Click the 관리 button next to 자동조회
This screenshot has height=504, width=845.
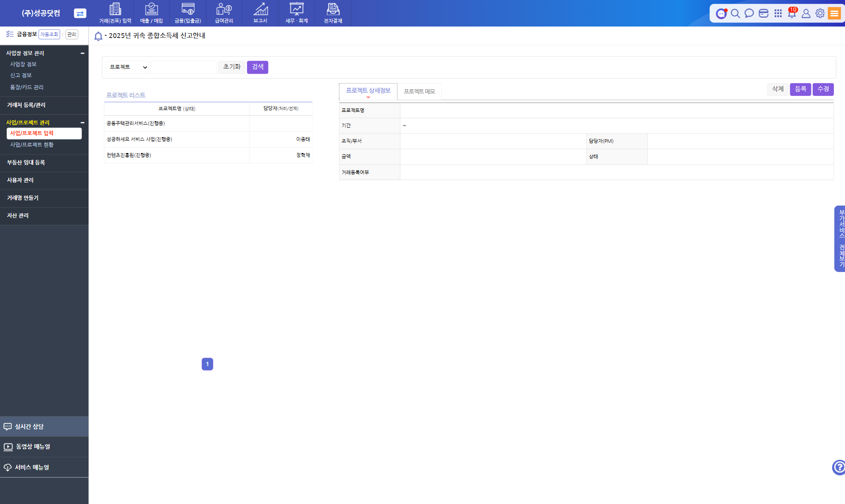(72, 34)
